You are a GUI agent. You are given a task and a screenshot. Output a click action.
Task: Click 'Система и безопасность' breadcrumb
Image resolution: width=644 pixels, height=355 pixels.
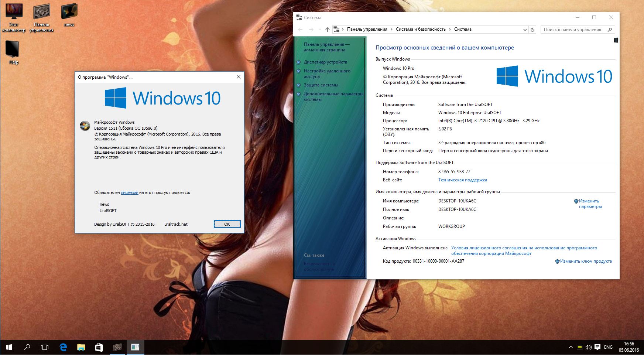click(421, 29)
